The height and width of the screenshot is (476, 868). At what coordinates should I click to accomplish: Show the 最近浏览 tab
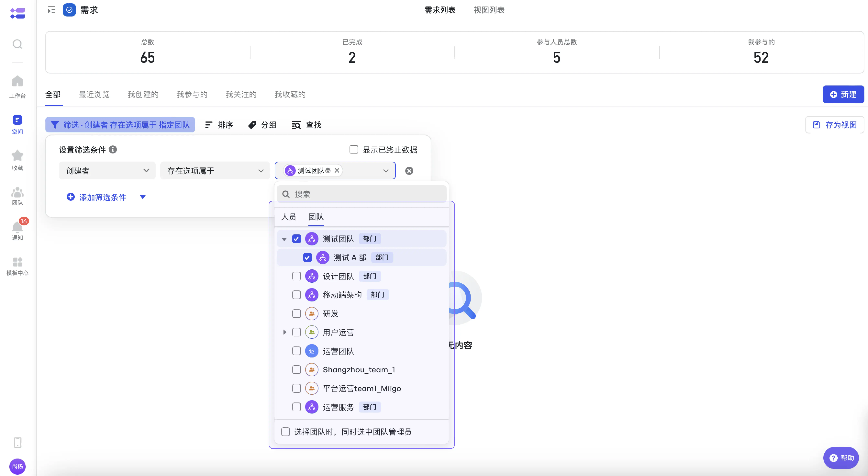(x=94, y=94)
